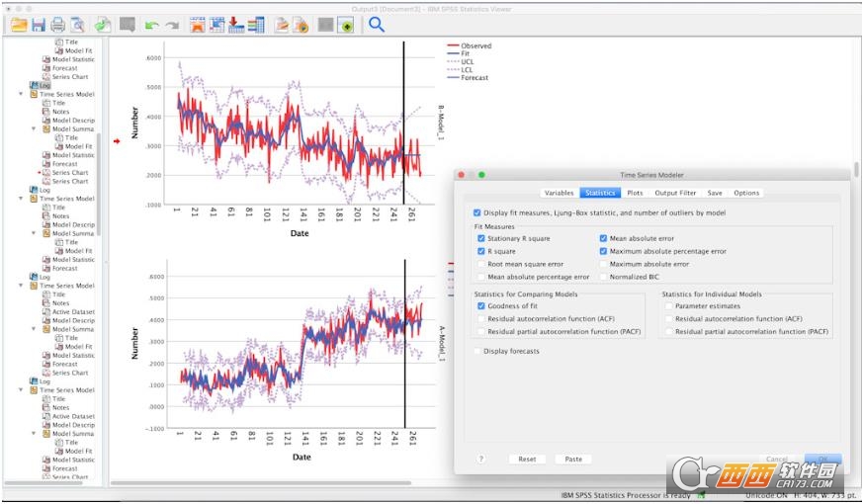Open the Plots tab
Screen dimensions: 864x504
coord(635,193)
